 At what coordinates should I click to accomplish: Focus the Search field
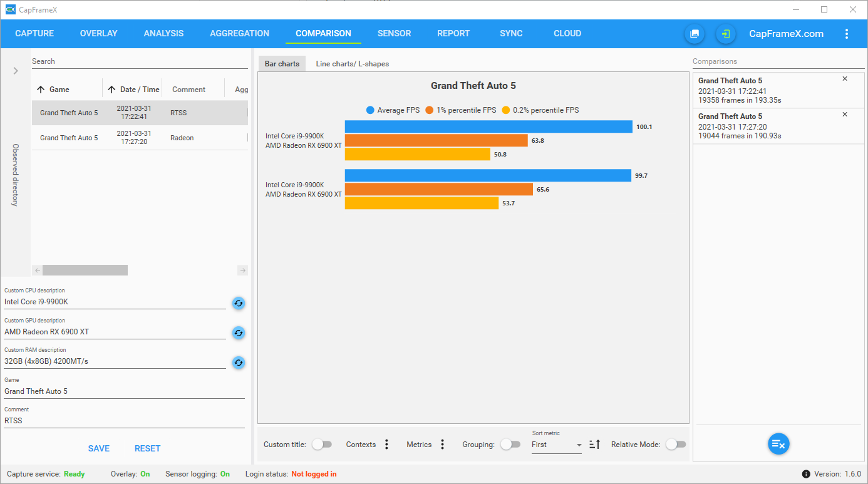pyautogui.click(x=140, y=61)
